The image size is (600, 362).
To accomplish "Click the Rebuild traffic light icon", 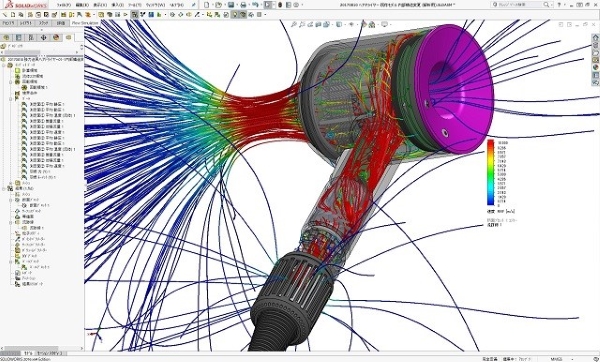I will click(280, 5).
